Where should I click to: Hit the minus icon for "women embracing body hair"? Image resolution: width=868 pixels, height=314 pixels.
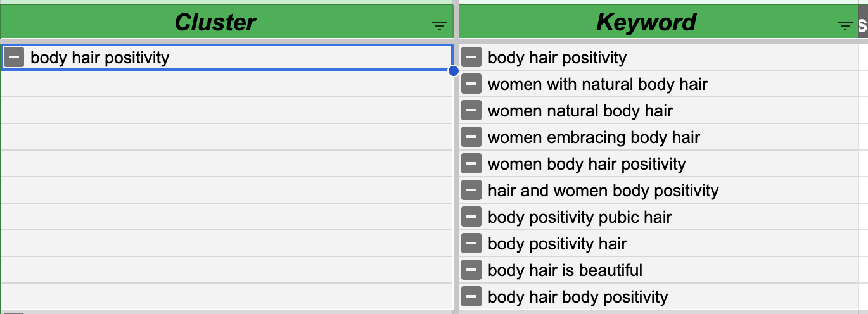[471, 137]
